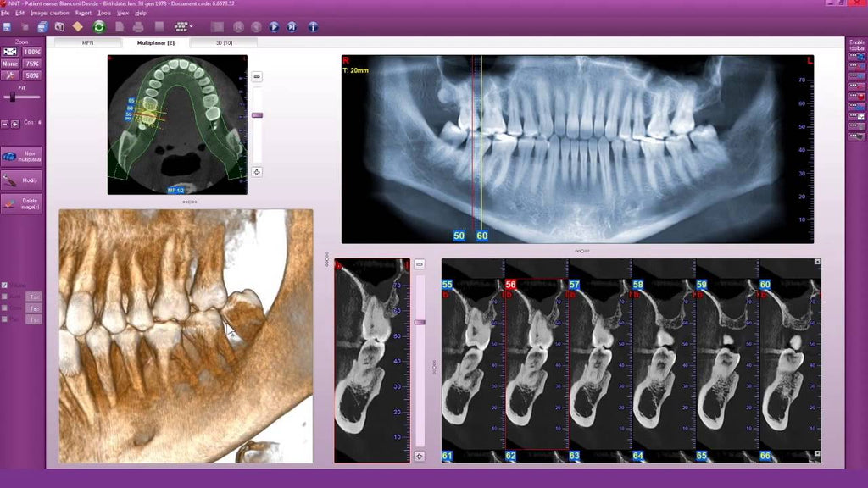868x488 pixels.
Task: Open the screen layout dropdown on the toolbar
Action: (x=181, y=25)
